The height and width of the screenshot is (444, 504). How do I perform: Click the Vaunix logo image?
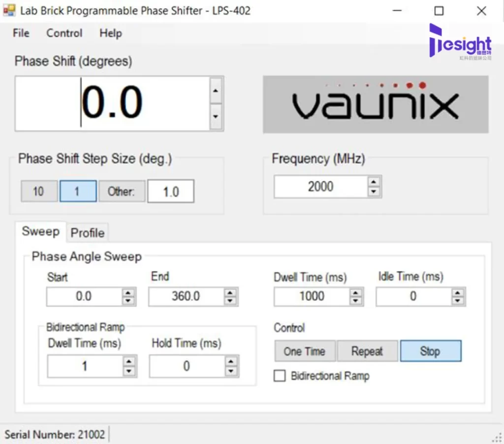tap(376, 104)
